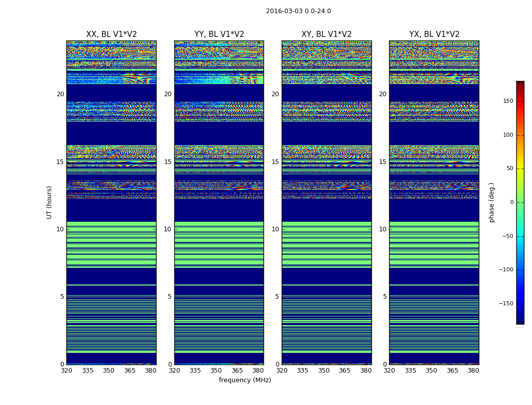Click the phase (deg.) colorbar label
532x405 pixels.
(x=491, y=202)
